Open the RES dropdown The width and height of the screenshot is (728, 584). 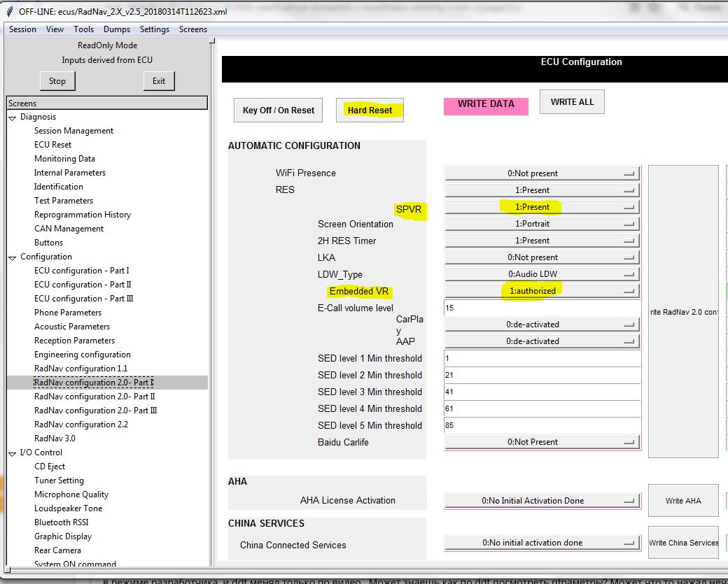[542, 190]
